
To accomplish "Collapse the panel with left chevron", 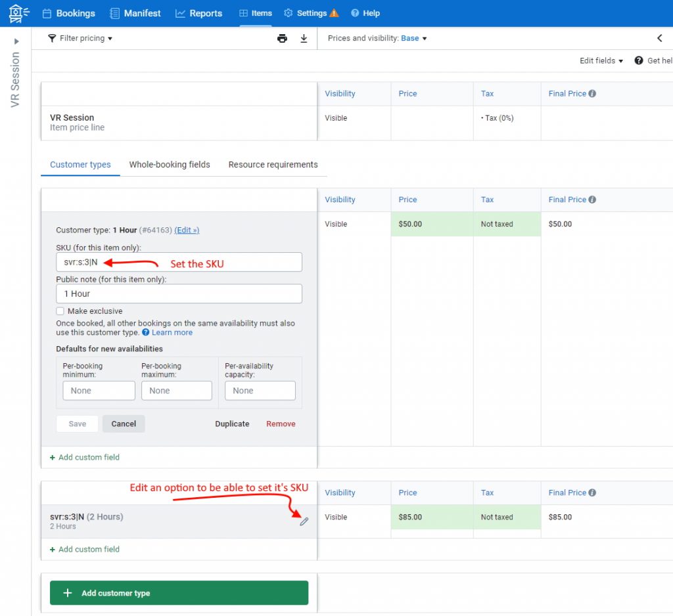I will (x=660, y=38).
